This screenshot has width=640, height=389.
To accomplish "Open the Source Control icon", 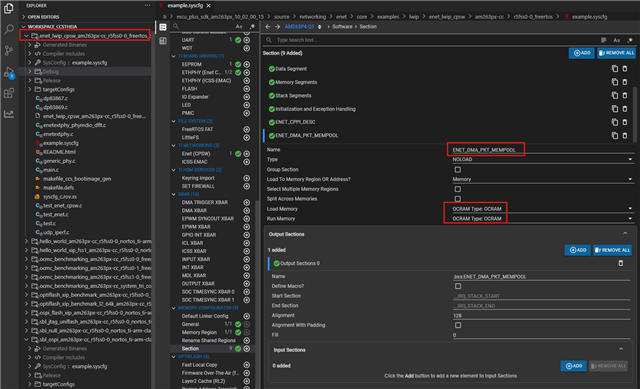I will pos(9,51).
